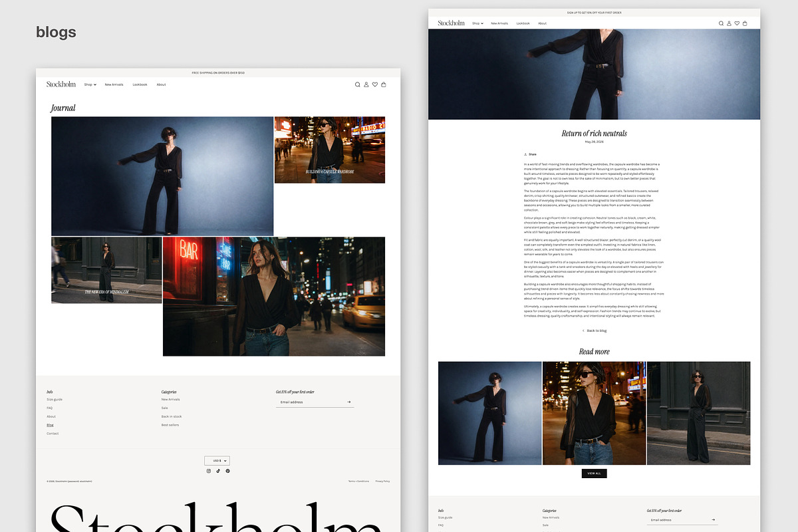This screenshot has width=798, height=532.
Task: Expand Shop menu on Journal page
Action: [90, 84]
